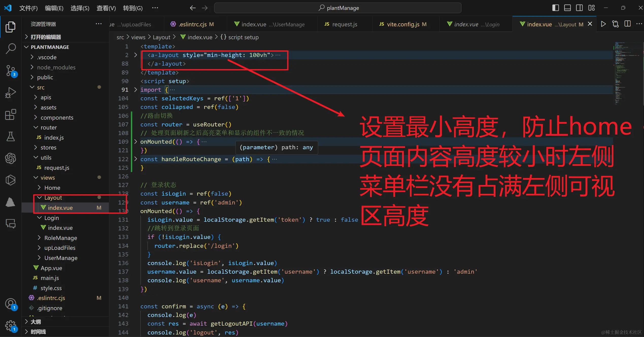
Task: Open Run and Debug view
Action: 10,92
